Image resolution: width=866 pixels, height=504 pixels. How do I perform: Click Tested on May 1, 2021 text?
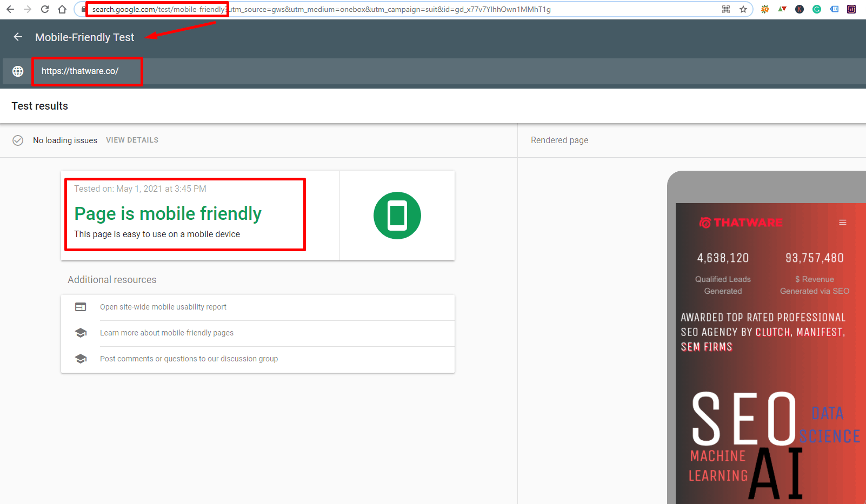pyautogui.click(x=140, y=189)
